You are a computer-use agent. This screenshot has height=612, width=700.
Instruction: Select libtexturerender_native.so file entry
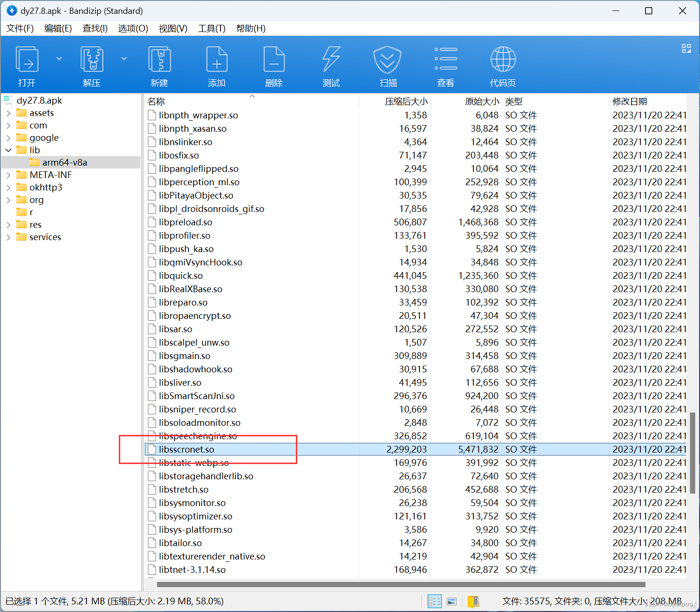click(212, 556)
